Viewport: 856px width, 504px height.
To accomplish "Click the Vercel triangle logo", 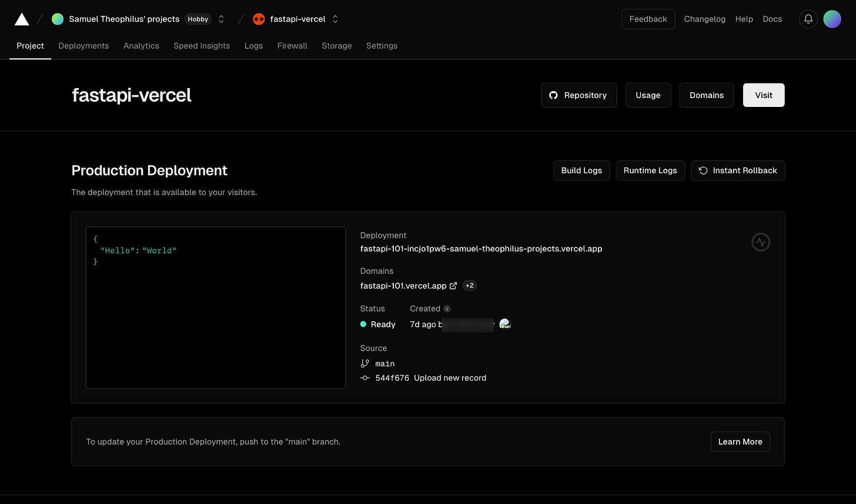I will point(21,18).
